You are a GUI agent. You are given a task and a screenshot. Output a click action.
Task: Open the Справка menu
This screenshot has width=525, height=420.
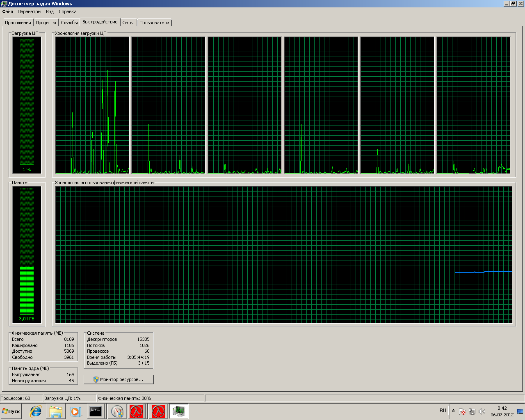click(x=68, y=11)
